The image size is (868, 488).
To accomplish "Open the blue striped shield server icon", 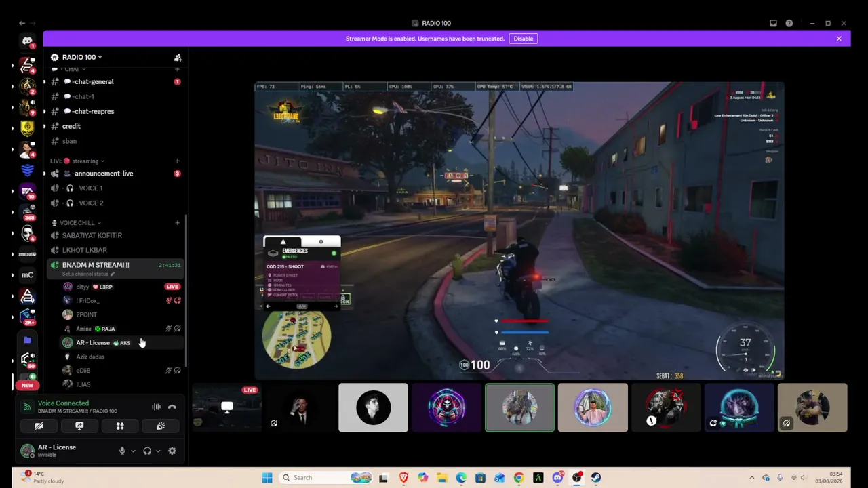I will 27,170.
